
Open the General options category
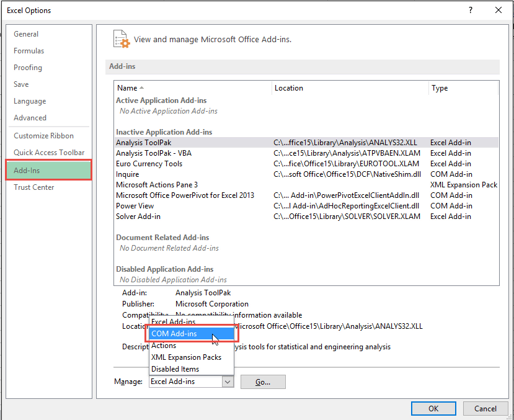pos(26,34)
